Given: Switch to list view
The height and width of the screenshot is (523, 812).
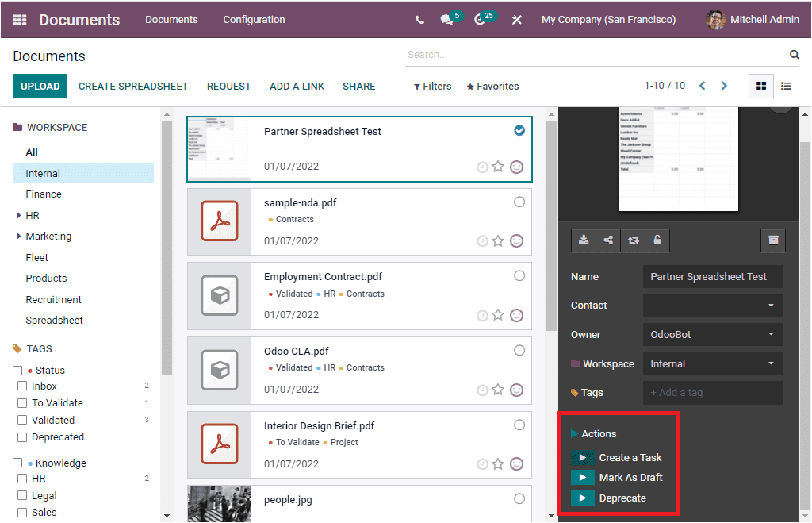Looking at the screenshot, I should 786,86.
